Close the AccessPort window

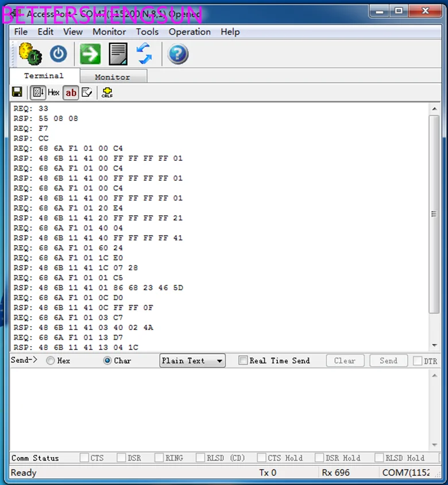tap(426, 11)
